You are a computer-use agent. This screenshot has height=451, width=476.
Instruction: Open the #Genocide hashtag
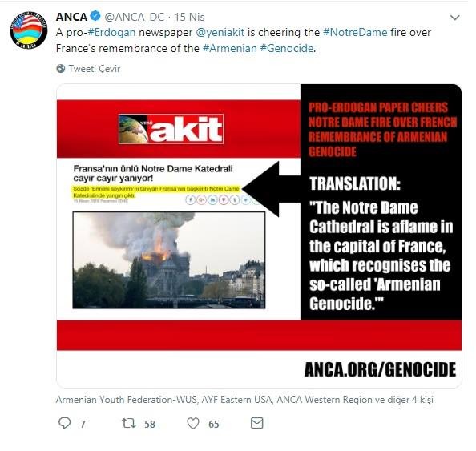[x=287, y=48]
